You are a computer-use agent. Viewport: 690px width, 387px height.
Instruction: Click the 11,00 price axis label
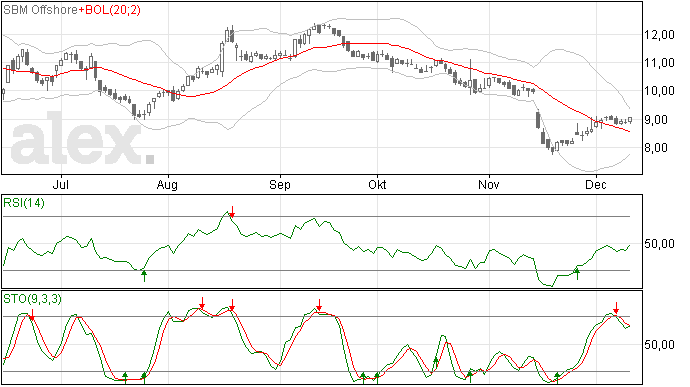[659, 63]
